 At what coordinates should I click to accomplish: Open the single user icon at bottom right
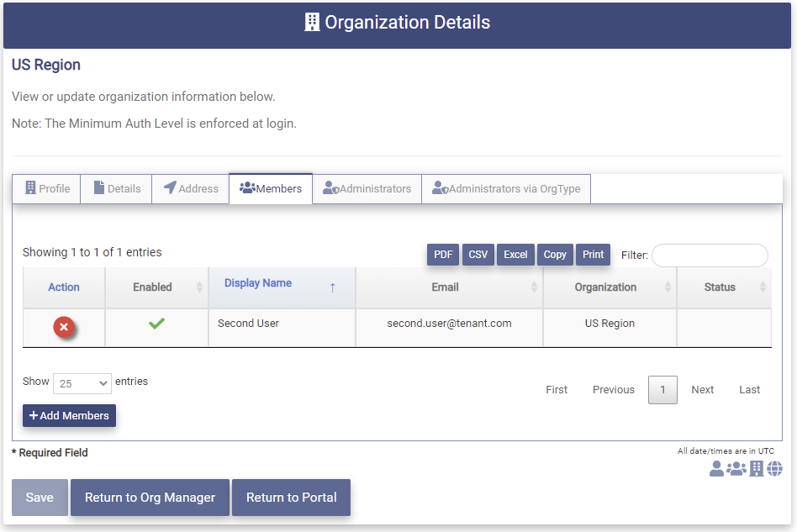[x=716, y=468]
